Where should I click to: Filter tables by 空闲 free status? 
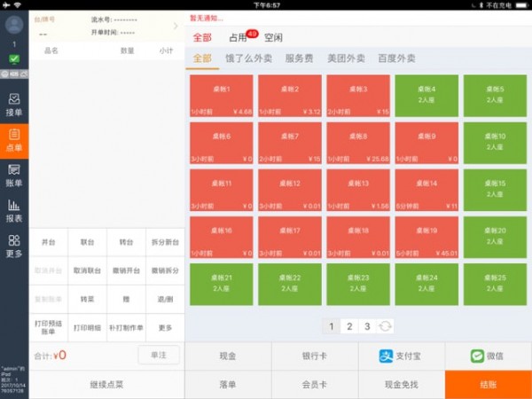[x=273, y=38]
